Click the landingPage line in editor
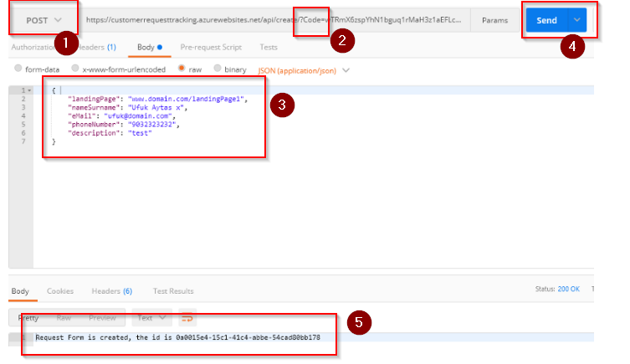Image resolution: width=630 pixels, height=364 pixels. coord(158,99)
